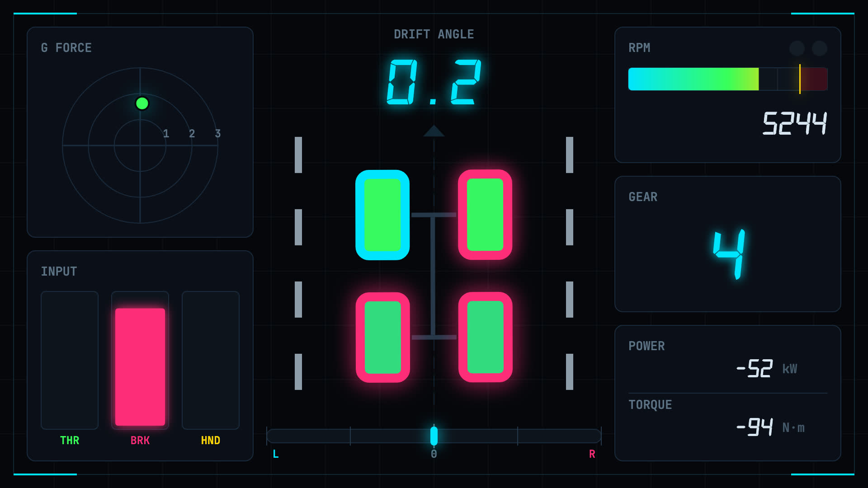This screenshot has width=868, height=488.
Task: Click the drift angle value 0.2
Action: pos(434,82)
